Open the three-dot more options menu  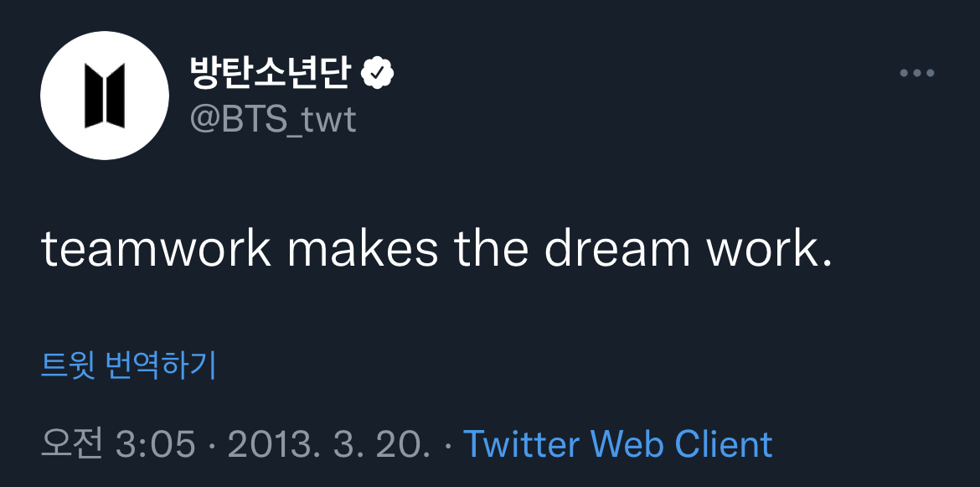tap(916, 74)
